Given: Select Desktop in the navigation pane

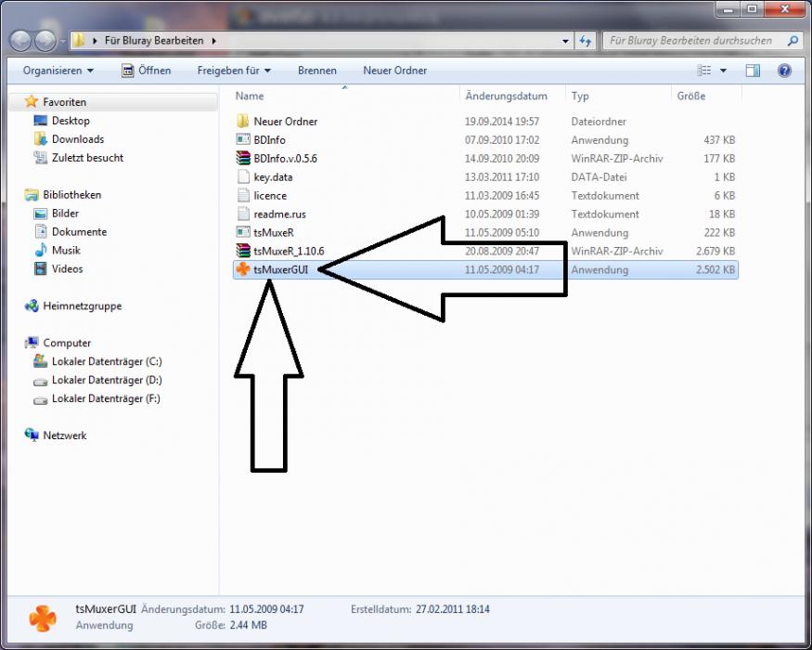Looking at the screenshot, I should (x=71, y=121).
